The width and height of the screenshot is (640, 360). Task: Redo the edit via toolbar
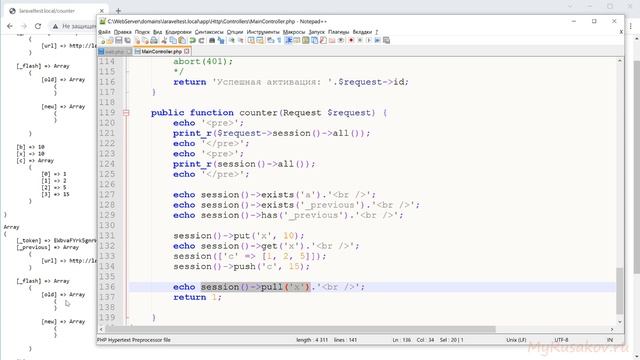coord(201,40)
